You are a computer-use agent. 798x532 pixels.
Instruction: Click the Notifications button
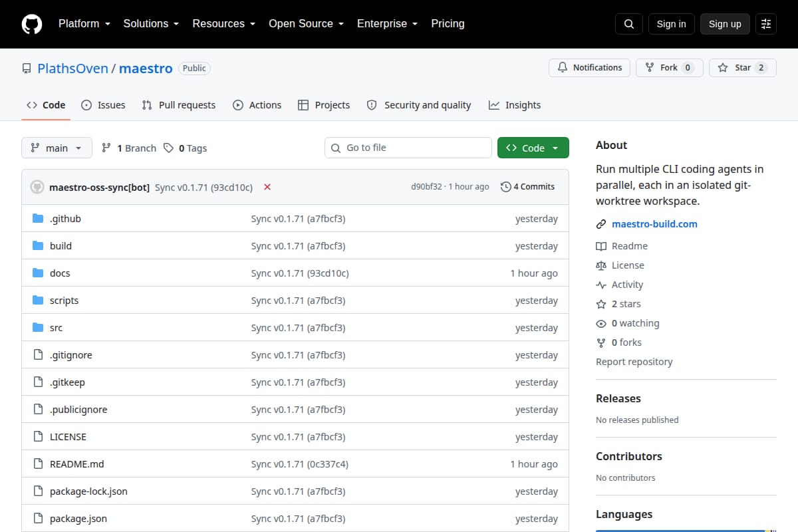coord(589,68)
